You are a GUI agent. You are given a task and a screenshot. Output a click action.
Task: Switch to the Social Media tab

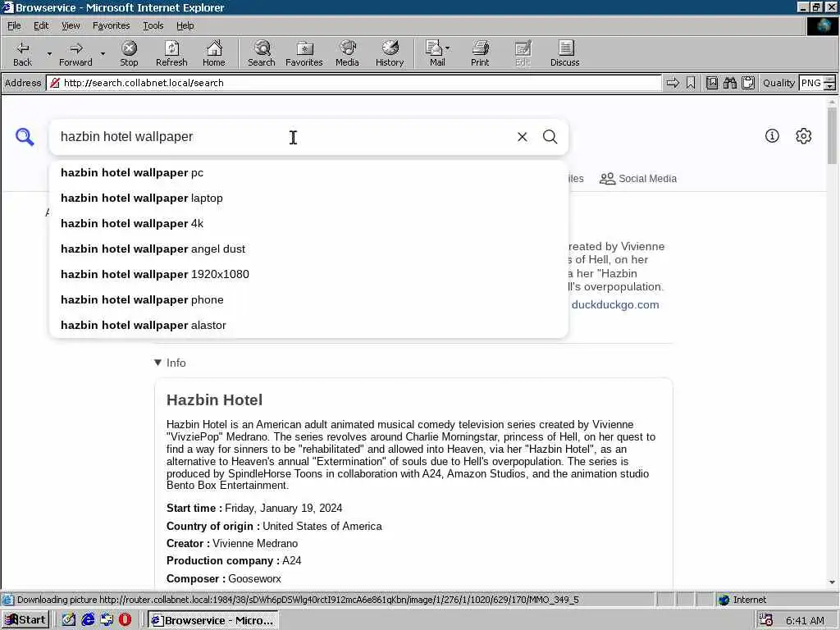click(x=638, y=178)
